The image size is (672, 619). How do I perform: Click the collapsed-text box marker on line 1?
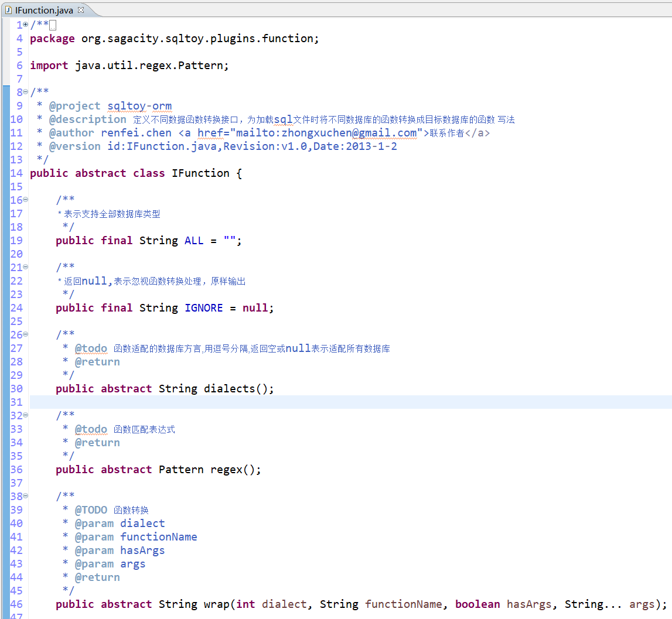(x=53, y=25)
